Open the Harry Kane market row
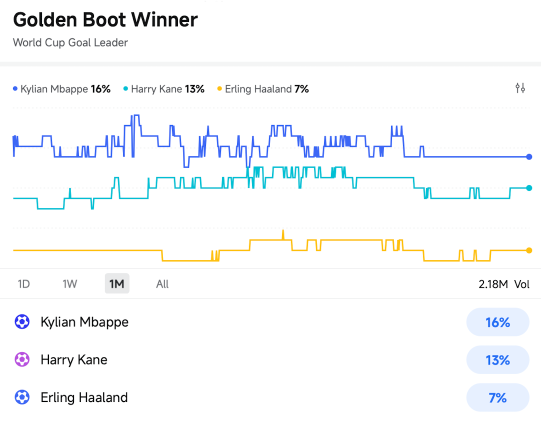 point(270,360)
